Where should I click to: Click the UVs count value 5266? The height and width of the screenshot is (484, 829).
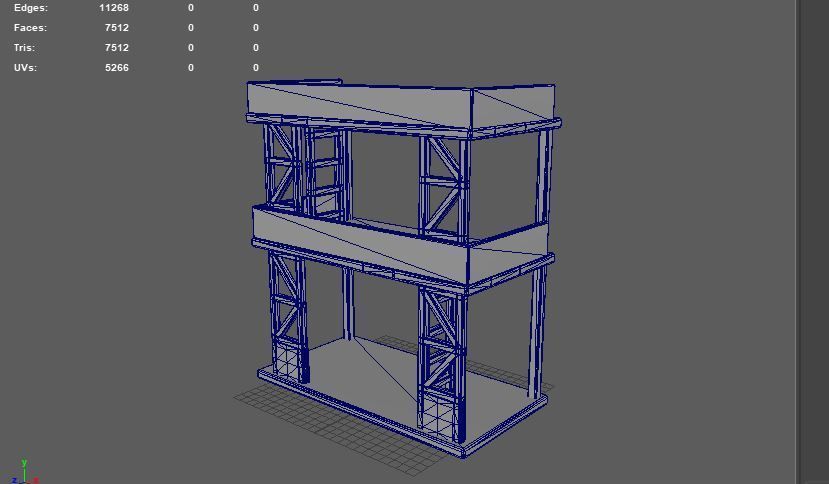pyautogui.click(x=117, y=68)
